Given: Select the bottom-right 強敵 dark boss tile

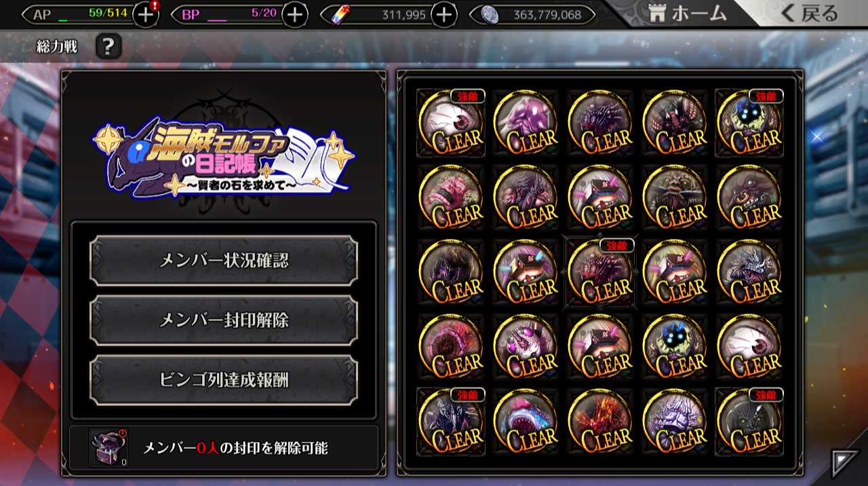Looking at the screenshot, I should click(x=749, y=422).
